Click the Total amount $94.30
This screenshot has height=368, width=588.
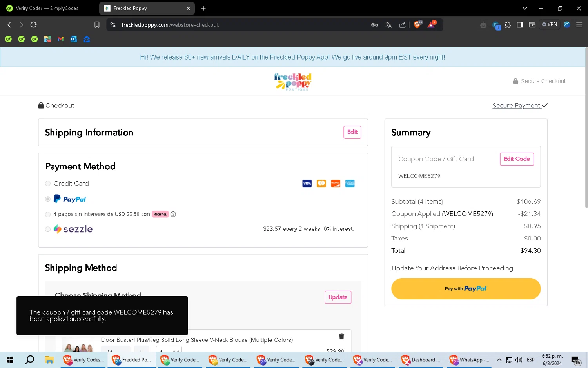click(530, 251)
